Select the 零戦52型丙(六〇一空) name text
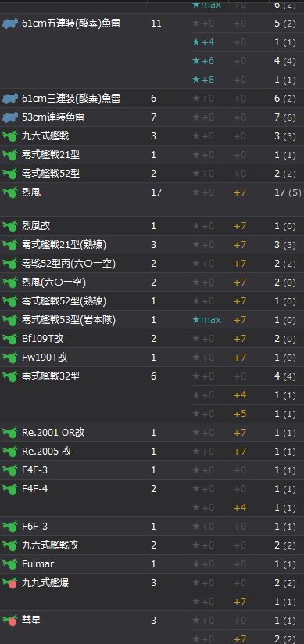 [69, 264]
